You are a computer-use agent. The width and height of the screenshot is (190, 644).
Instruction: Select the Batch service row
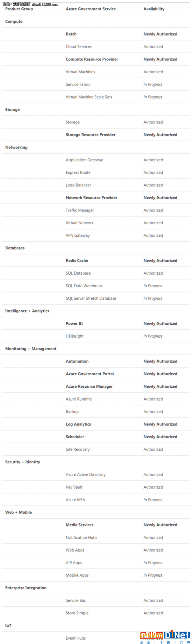tap(96, 34)
